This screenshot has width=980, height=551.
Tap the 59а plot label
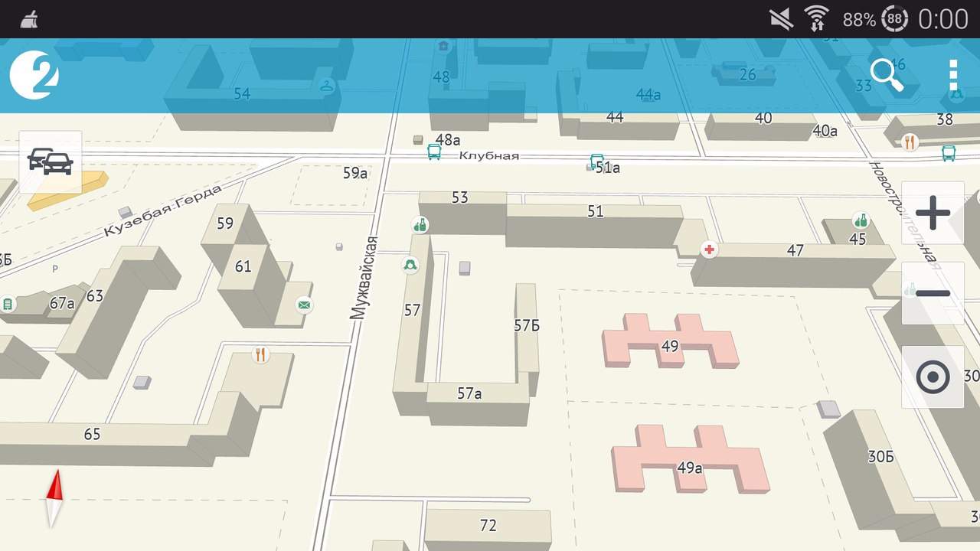tap(355, 173)
